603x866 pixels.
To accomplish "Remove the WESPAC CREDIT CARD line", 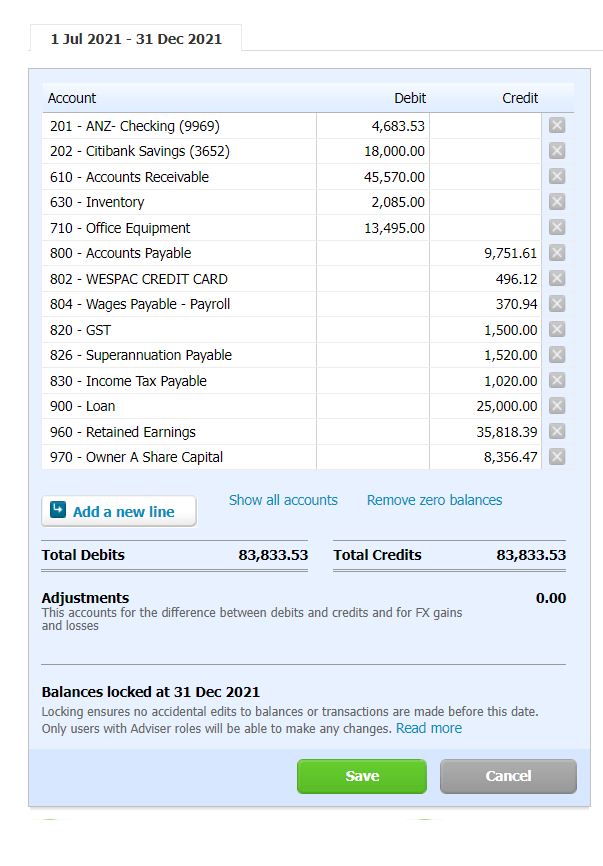I will 557,279.
